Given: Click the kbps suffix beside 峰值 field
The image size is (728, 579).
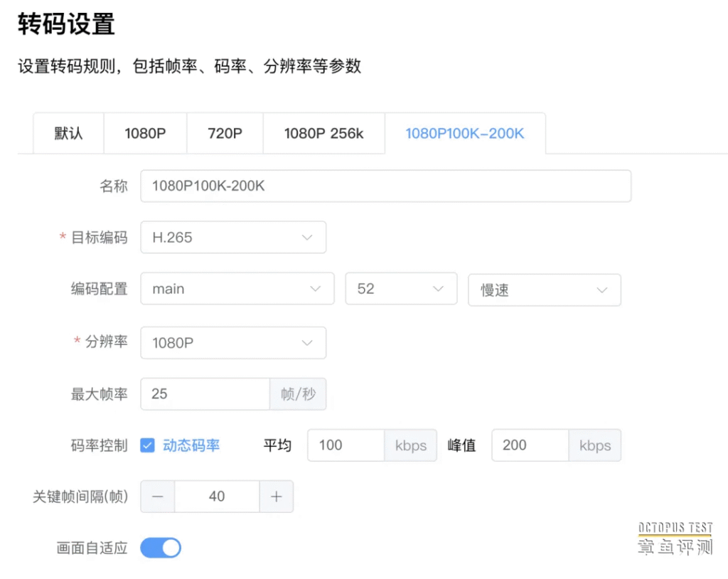Looking at the screenshot, I should click(595, 445).
